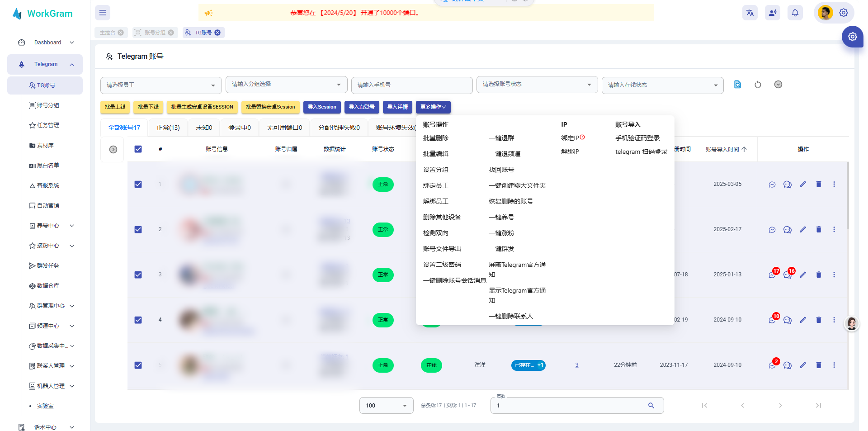The height and width of the screenshot is (431, 868).
Task: Expand the table side panel arrow
Action: pos(113,149)
